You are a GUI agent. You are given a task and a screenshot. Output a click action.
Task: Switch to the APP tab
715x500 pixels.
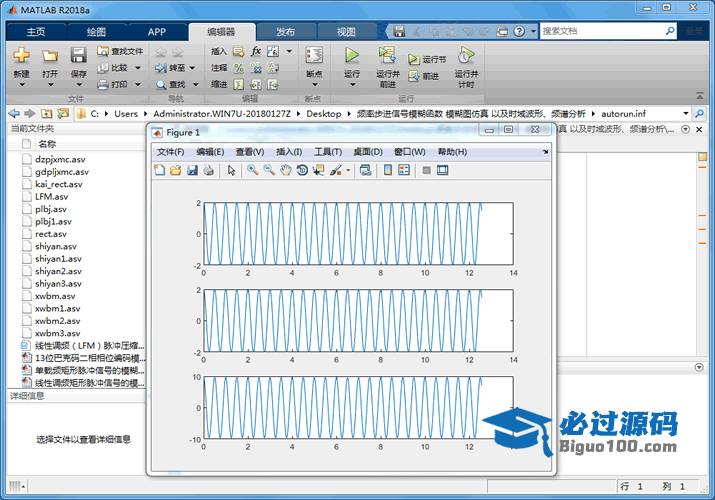[156, 31]
